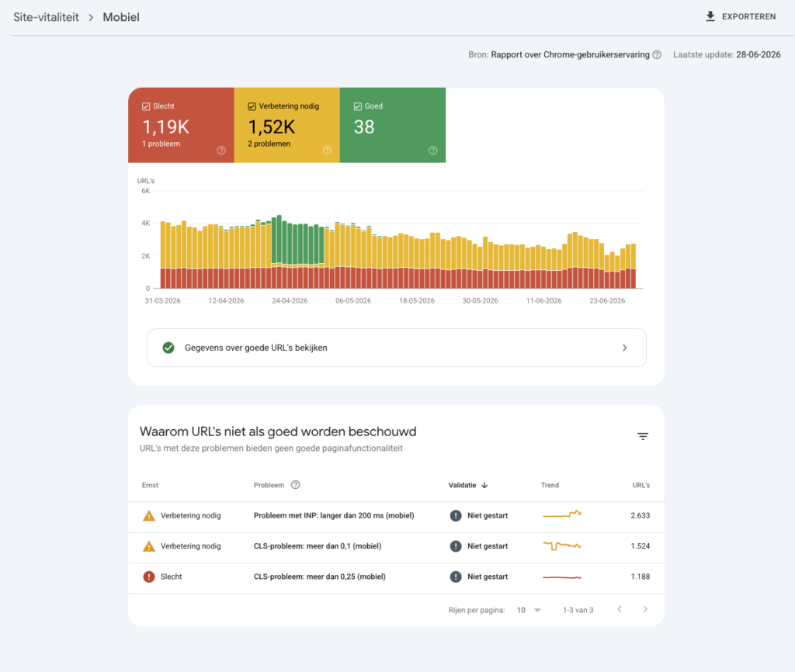Go to next page of table rows
This screenshot has width=795, height=672.
(x=645, y=610)
